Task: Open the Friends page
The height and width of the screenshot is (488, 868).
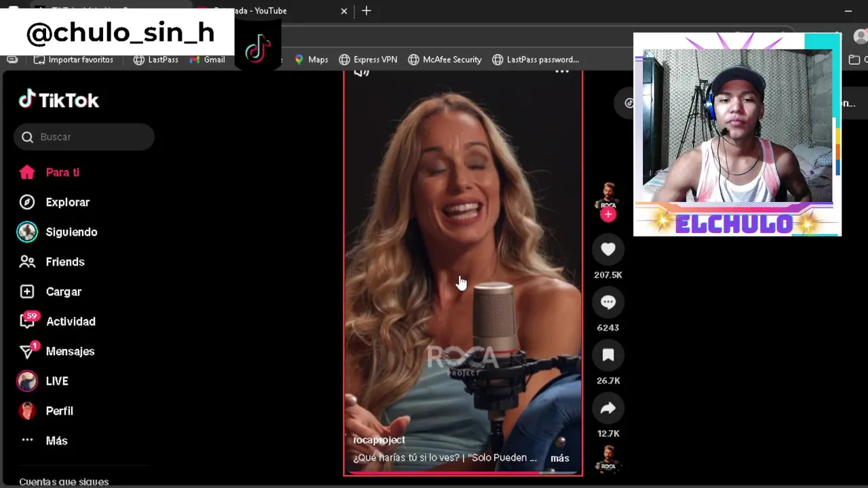Action: tap(65, 262)
